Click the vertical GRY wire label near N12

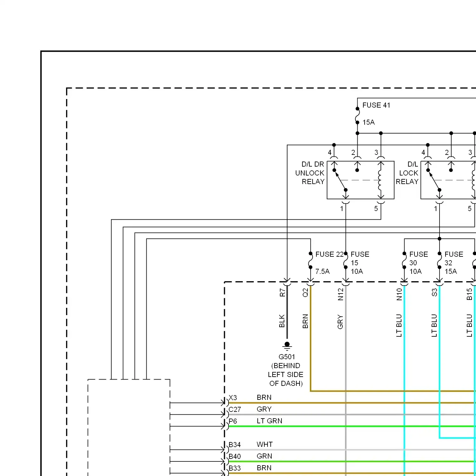340,322
